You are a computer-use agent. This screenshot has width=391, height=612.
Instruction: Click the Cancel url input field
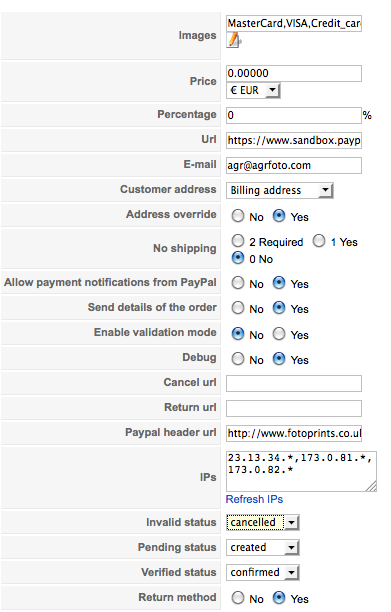(x=294, y=383)
